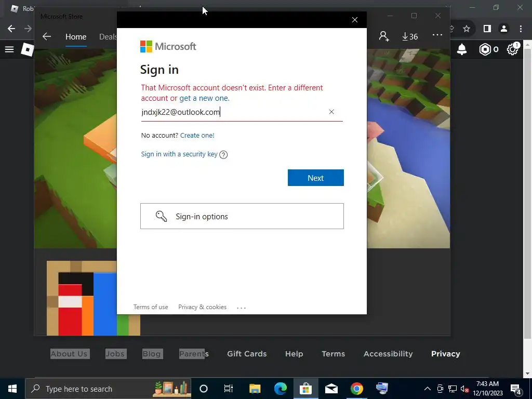The height and width of the screenshot is (399, 532).
Task: Open File Explorer from the taskbar
Action: pyautogui.click(x=255, y=389)
